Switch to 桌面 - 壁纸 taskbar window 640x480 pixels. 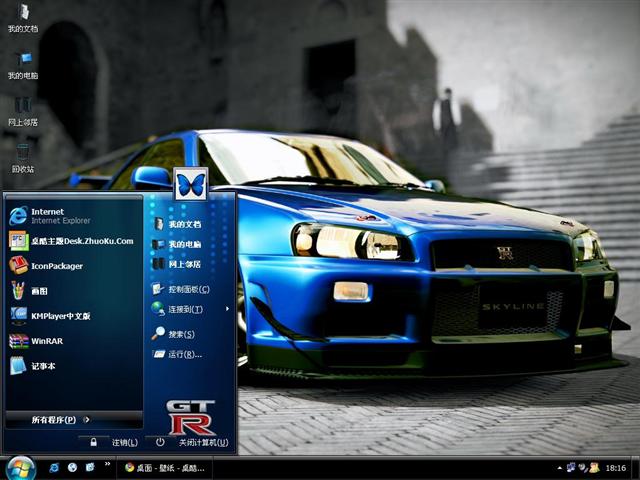(165, 468)
